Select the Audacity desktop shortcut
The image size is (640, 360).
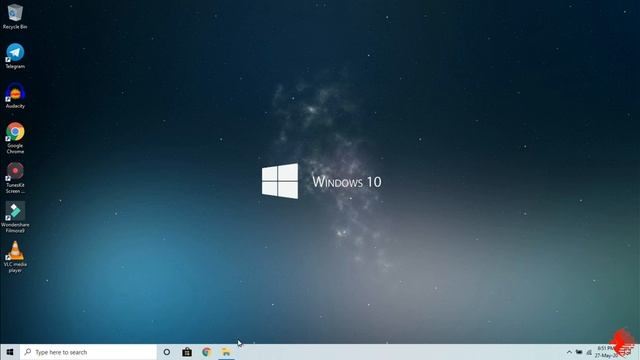pos(15,96)
